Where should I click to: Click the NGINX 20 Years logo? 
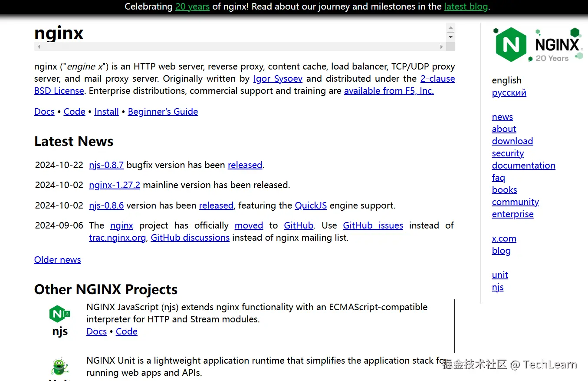pyautogui.click(x=538, y=44)
